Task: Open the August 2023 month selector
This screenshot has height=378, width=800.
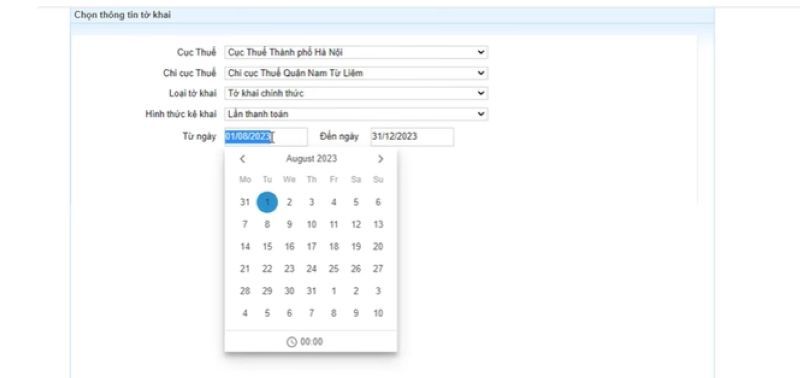Action: [311, 159]
